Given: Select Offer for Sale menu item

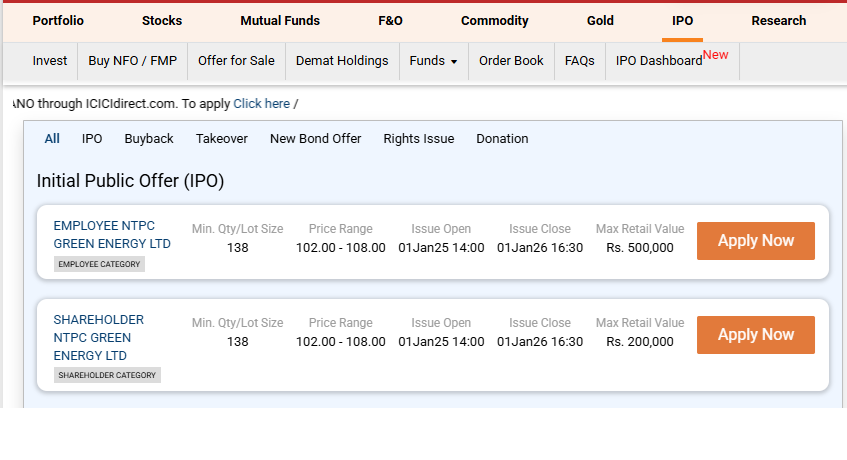Looking at the screenshot, I should click(236, 61).
